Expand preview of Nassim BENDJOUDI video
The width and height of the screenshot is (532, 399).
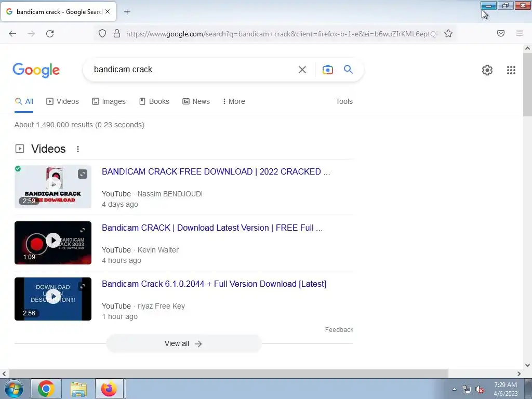[83, 174]
